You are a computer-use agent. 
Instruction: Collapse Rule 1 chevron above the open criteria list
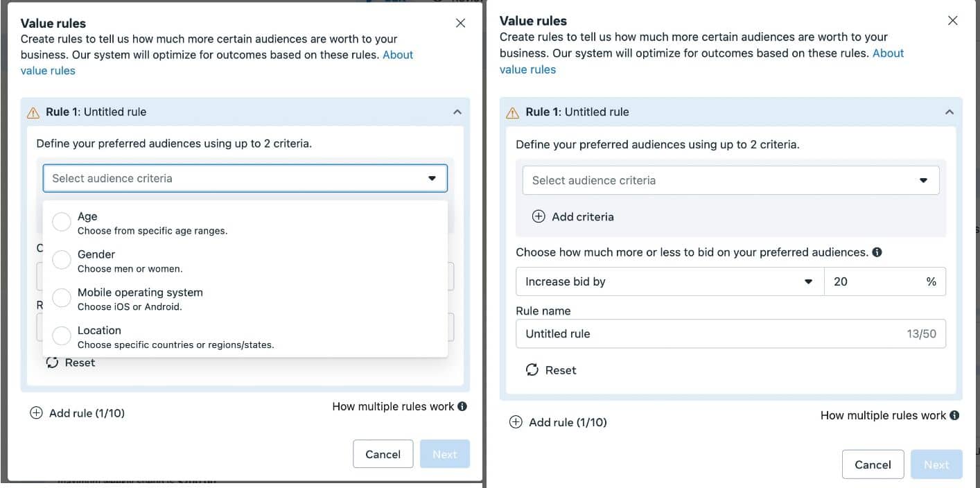(457, 112)
